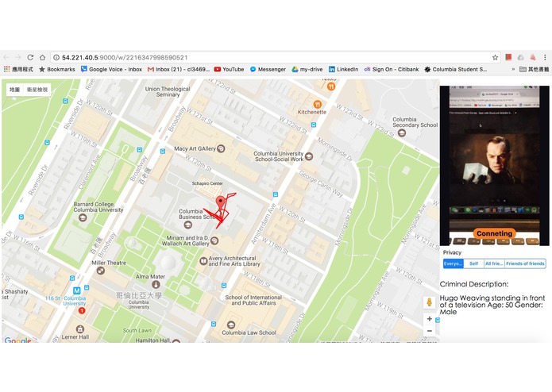The image size is (552, 392).
Task: Set privacy to Friends of friends
Action: [525, 263]
